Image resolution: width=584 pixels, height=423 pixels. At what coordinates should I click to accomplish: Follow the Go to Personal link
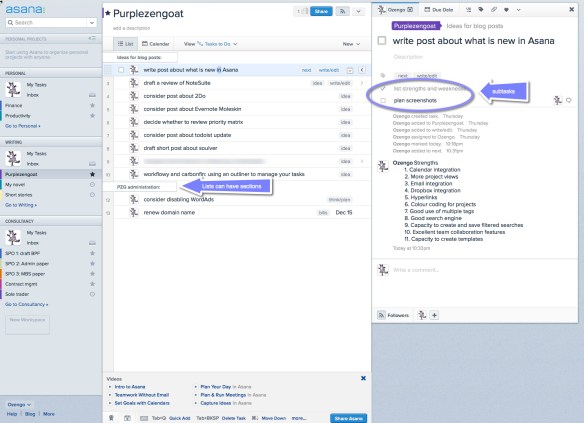23,126
